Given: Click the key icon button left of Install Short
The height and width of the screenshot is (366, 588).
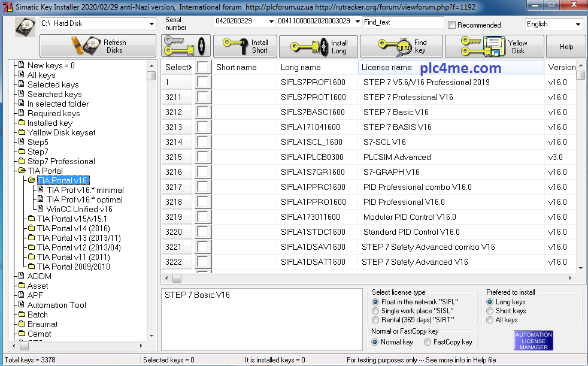Looking at the screenshot, I should tap(185, 46).
